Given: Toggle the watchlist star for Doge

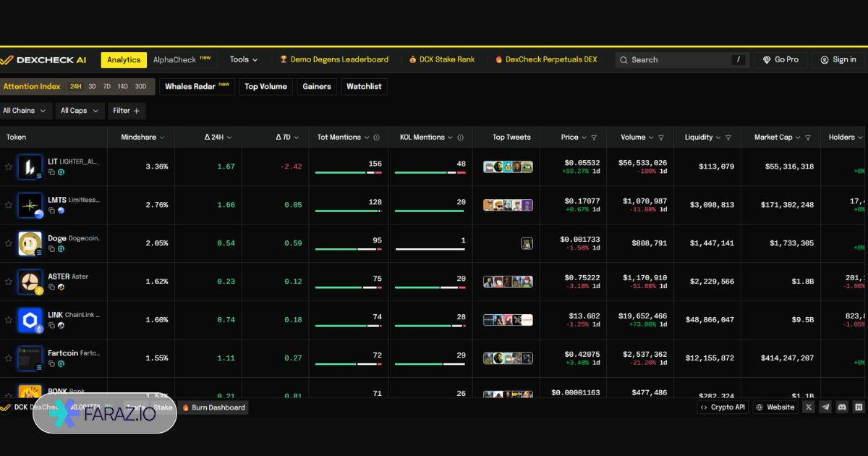Looking at the screenshot, I should (x=9, y=243).
